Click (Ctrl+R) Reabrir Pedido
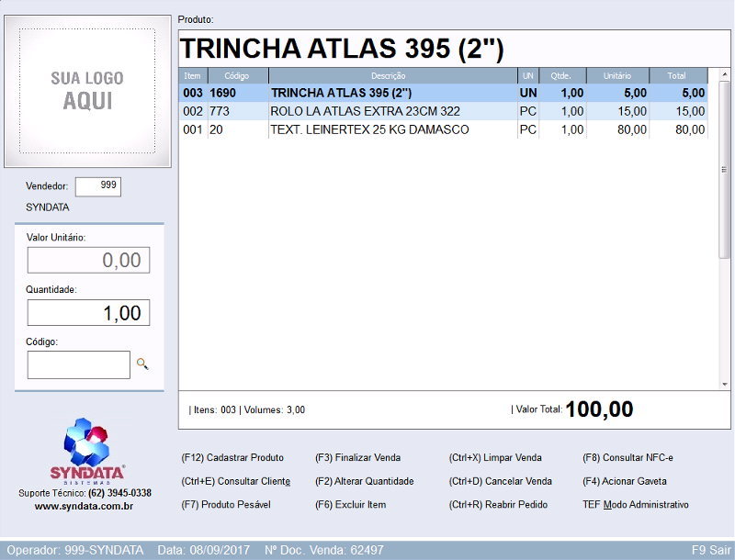Image resolution: width=735 pixels, height=560 pixels. click(498, 505)
